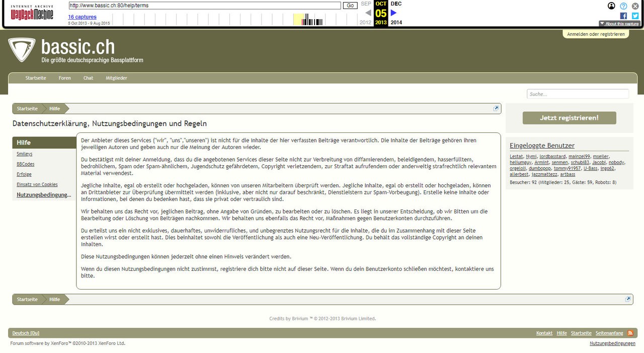Open user profile Nymi
Screen dimensions: 644x353
531,157
